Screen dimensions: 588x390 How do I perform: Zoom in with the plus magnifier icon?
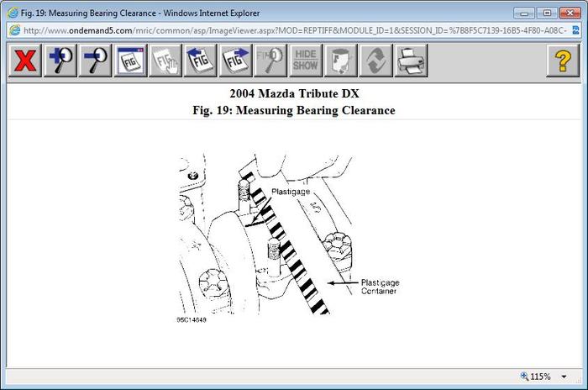tap(60, 61)
